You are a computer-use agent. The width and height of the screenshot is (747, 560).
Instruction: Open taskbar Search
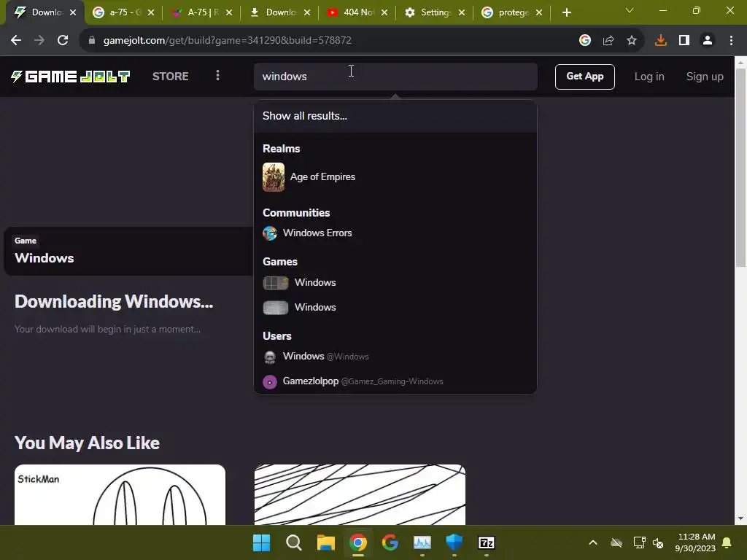(x=293, y=542)
